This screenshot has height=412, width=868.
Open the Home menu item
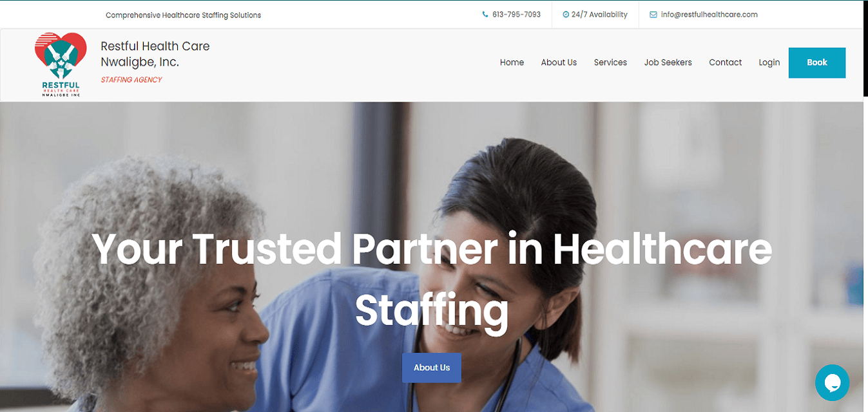tap(512, 62)
